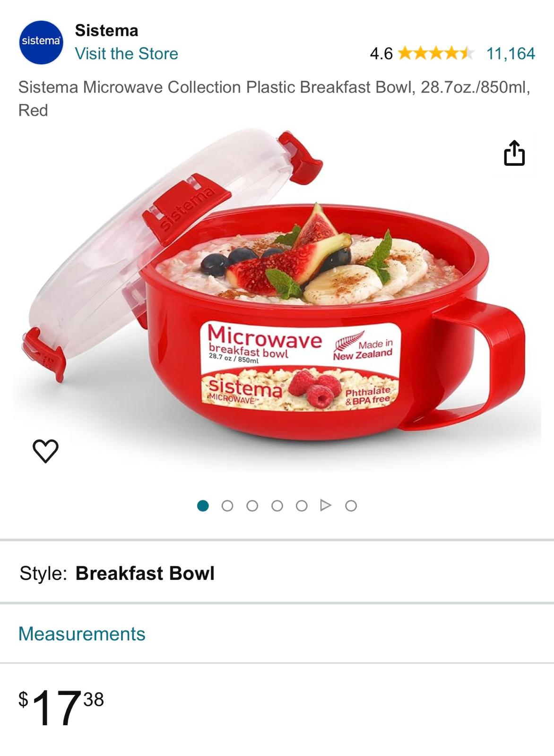554x756 pixels.
Task: Open the Measurements section
Action: (x=277, y=634)
